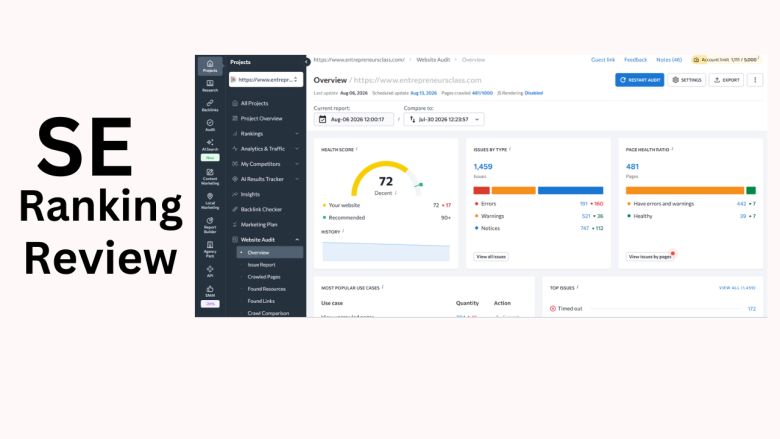Click View issues by pages button
780x439 pixels.
pos(650,257)
